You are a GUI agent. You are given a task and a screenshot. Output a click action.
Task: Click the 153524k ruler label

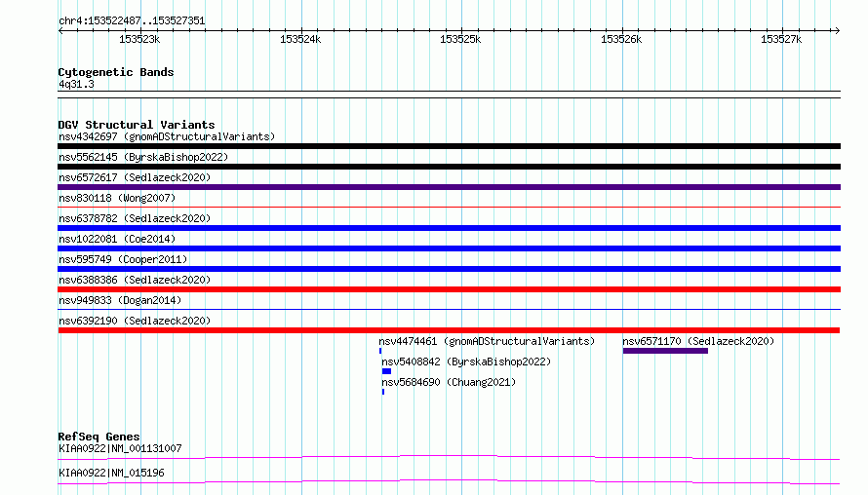coord(300,39)
